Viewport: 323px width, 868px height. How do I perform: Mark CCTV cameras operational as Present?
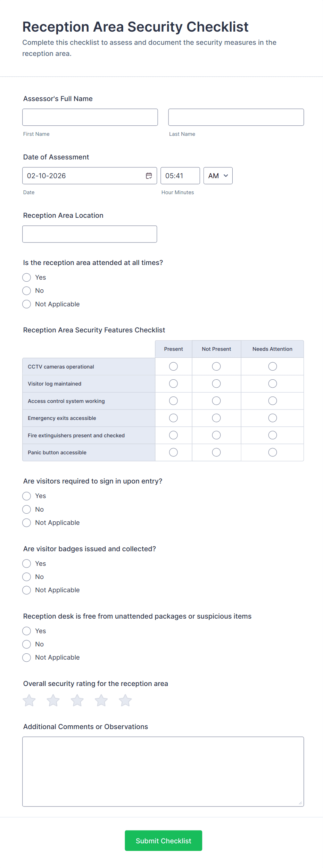[173, 366]
